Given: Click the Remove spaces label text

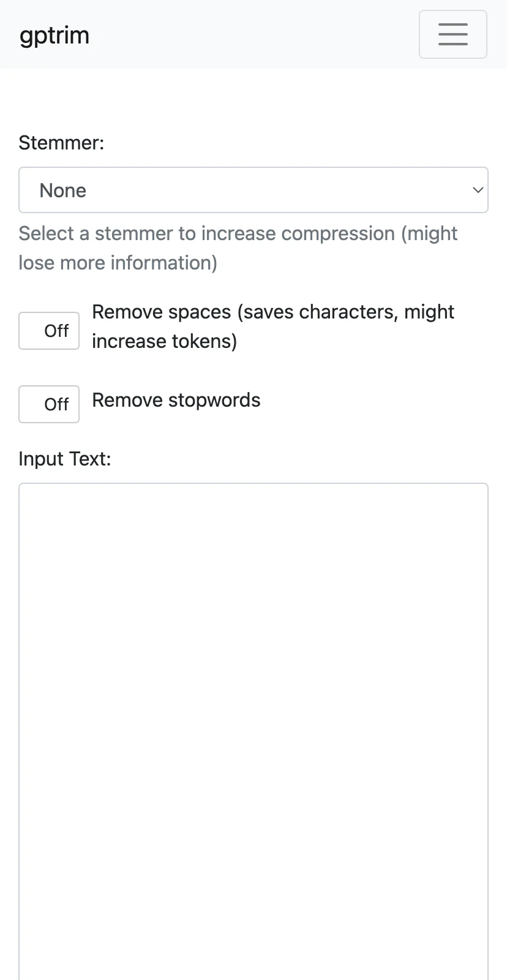Looking at the screenshot, I should tap(273, 326).
